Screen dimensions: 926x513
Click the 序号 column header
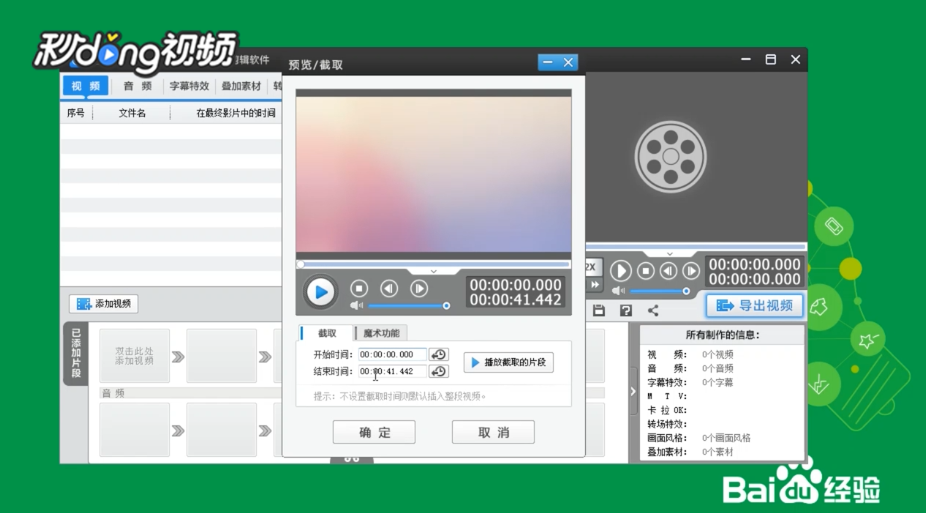[76, 113]
